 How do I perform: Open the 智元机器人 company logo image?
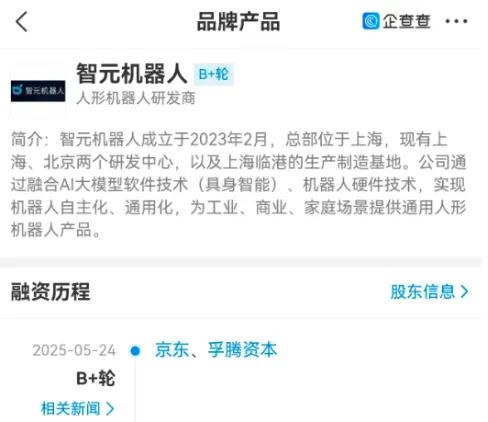click(x=38, y=91)
